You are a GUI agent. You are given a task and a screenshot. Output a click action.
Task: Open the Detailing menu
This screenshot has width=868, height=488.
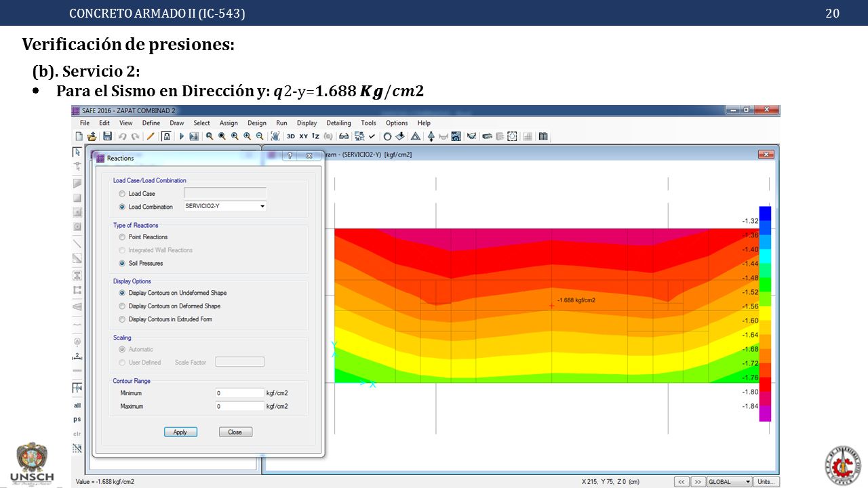[338, 123]
